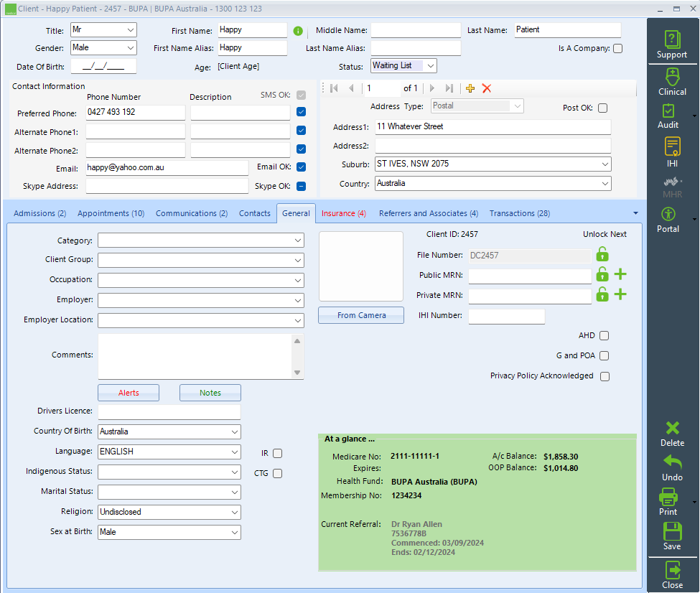
Task: Open the Suburb dropdown list
Action: (605, 164)
